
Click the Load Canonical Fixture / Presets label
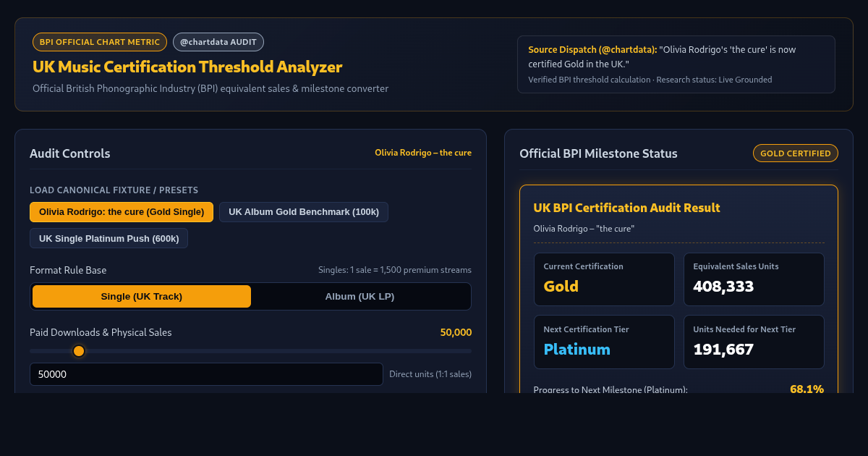click(114, 190)
